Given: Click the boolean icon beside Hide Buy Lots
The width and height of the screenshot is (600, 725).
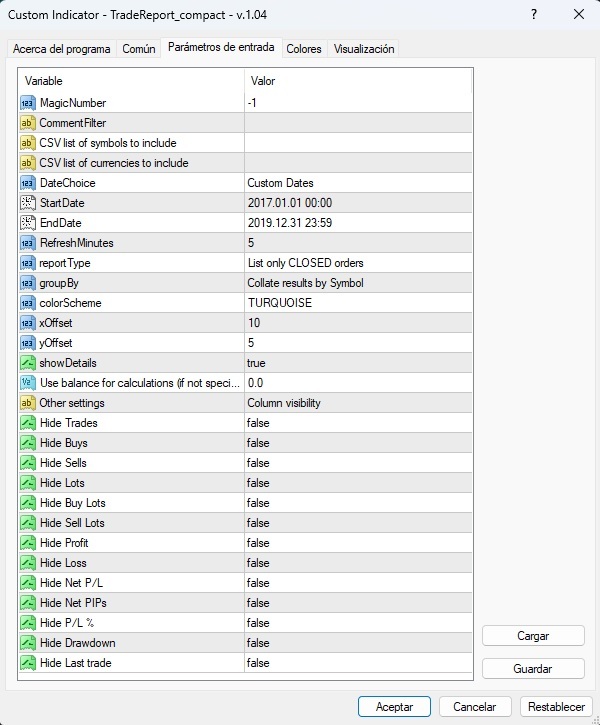Looking at the screenshot, I should coord(28,503).
